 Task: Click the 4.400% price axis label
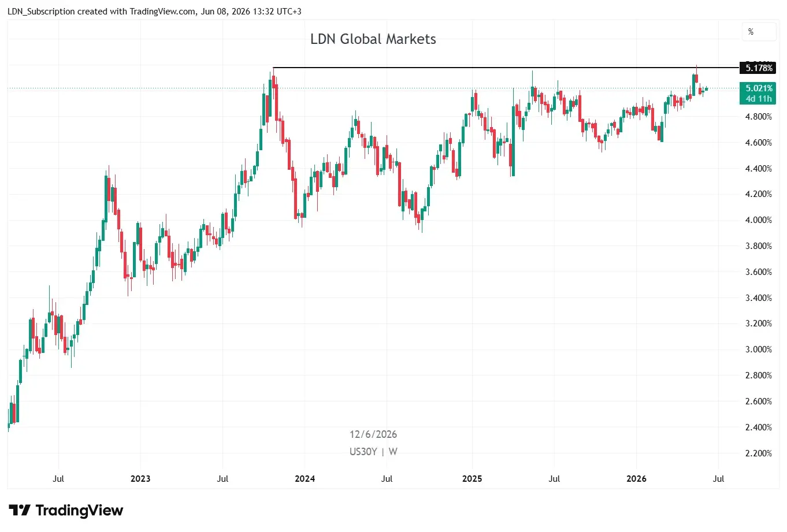[x=758, y=169]
